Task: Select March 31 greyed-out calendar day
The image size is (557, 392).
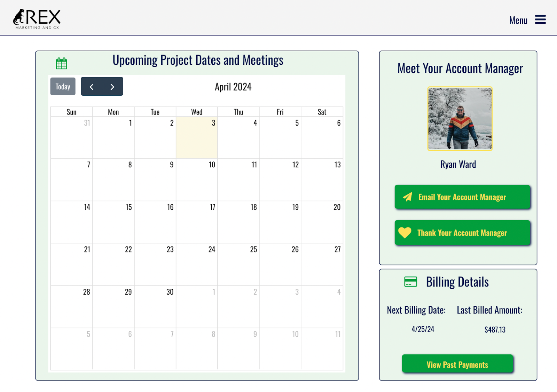Action: (72, 137)
